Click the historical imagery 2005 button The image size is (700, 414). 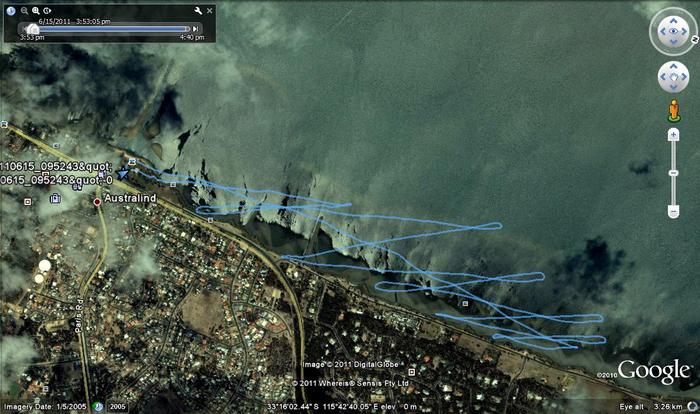[117, 407]
